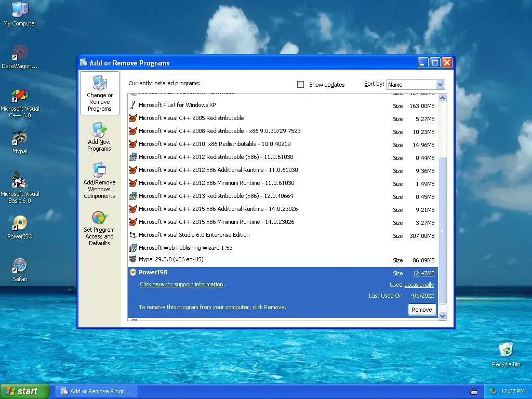Click the Visual C++ 2012 Minimum Runtime icon
The width and height of the screenshot is (532, 399).
pyautogui.click(x=133, y=183)
